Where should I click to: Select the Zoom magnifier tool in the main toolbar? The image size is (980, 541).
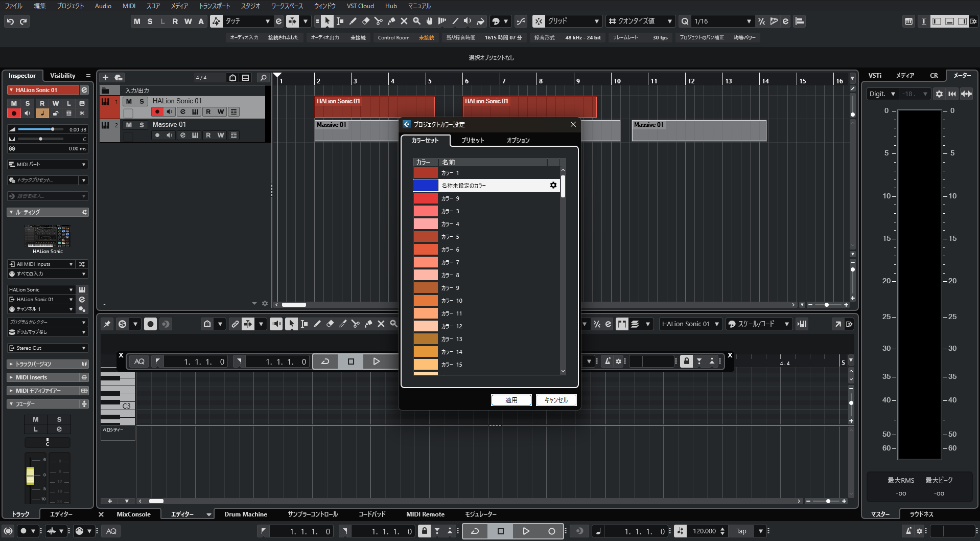pyautogui.click(x=417, y=21)
